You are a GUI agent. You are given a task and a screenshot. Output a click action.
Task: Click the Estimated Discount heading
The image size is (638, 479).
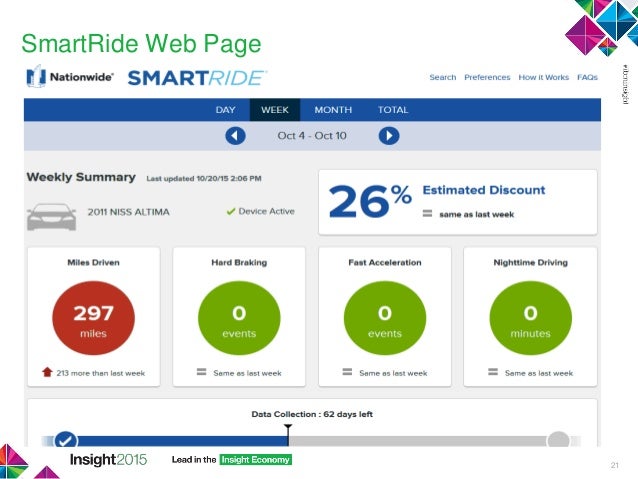click(x=484, y=190)
